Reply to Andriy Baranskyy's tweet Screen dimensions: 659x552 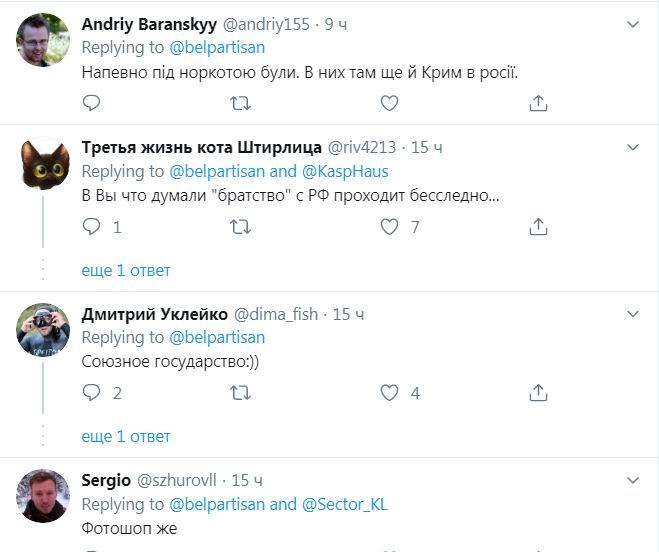[x=91, y=103]
